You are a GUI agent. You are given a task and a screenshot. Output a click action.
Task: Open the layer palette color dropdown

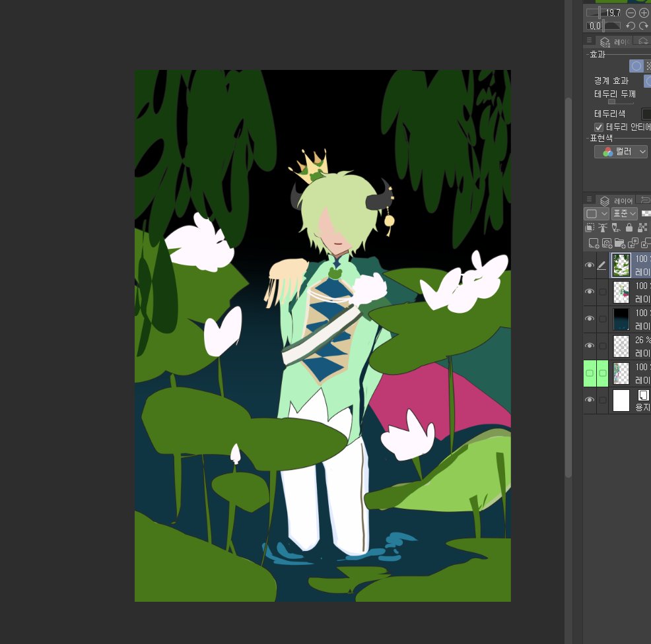tap(597, 214)
